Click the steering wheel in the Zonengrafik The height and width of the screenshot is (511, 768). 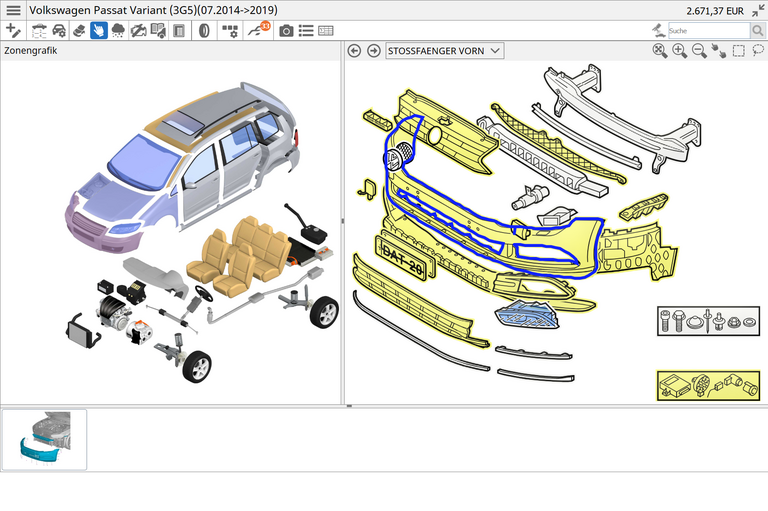tap(204, 293)
